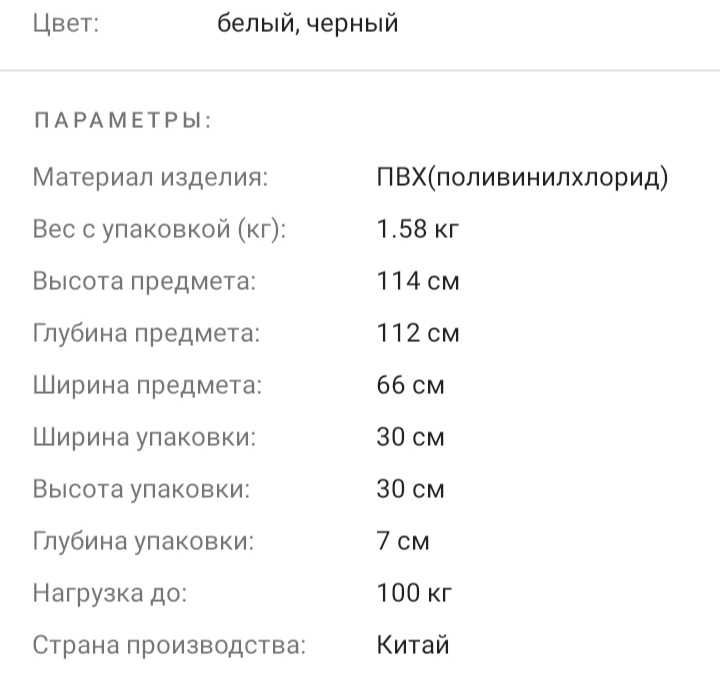Select the color value "белый, черный"

tap(308, 23)
